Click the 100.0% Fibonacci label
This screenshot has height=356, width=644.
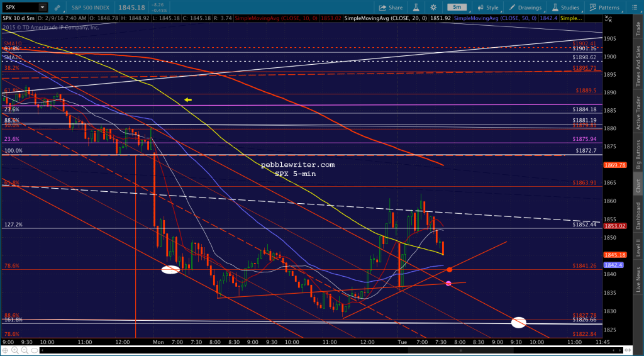pyautogui.click(x=14, y=151)
